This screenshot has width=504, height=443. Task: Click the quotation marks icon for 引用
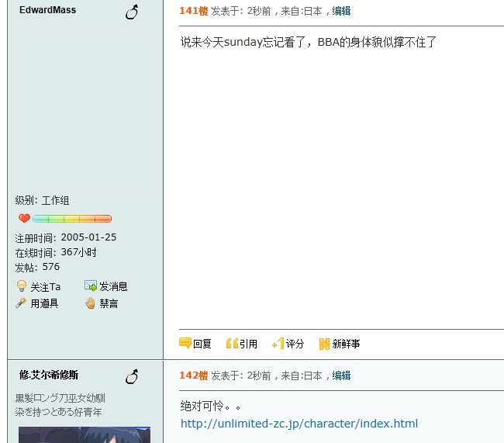point(232,344)
